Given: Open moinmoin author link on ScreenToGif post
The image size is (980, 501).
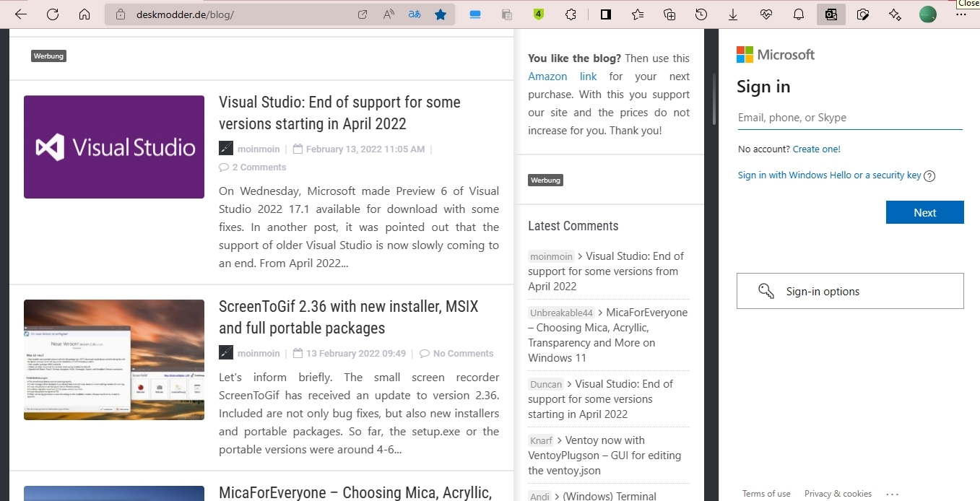Looking at the screenshot, I should (258, 353).
